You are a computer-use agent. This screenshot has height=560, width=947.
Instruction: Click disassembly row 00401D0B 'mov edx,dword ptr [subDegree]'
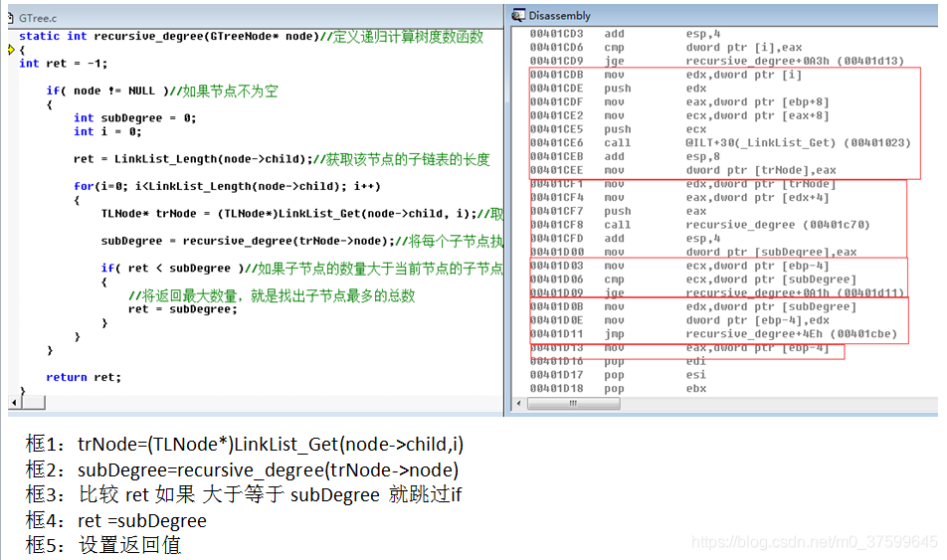coord(693,307)
